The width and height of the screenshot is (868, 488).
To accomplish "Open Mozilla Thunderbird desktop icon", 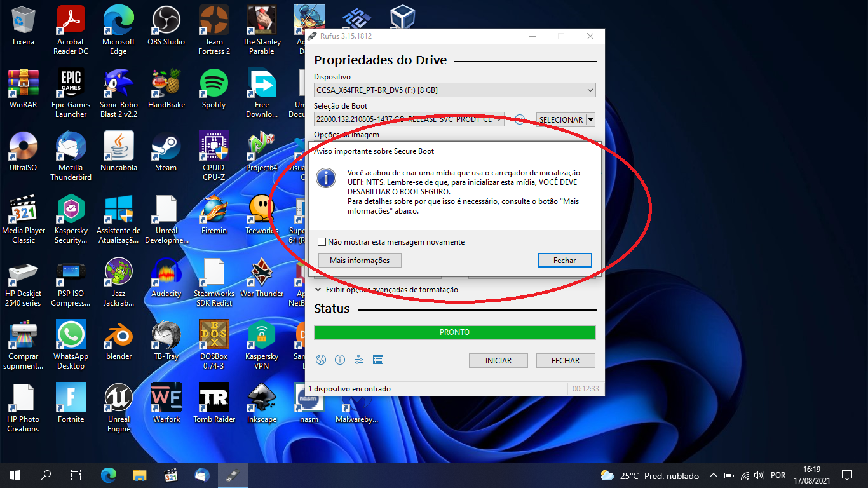I will (71, 156).
